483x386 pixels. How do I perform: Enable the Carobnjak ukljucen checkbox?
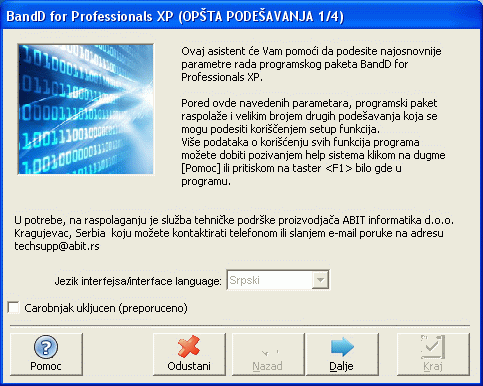(14, 308)
